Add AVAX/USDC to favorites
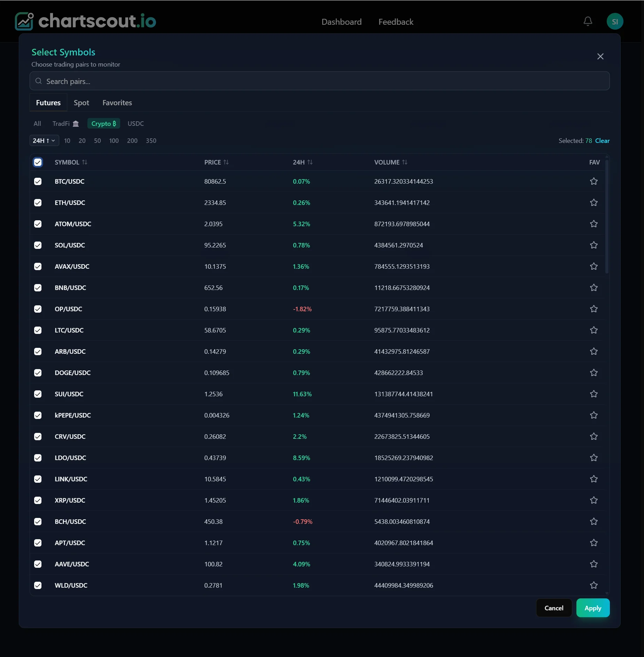The image size is (644, 657). [594, 266]
